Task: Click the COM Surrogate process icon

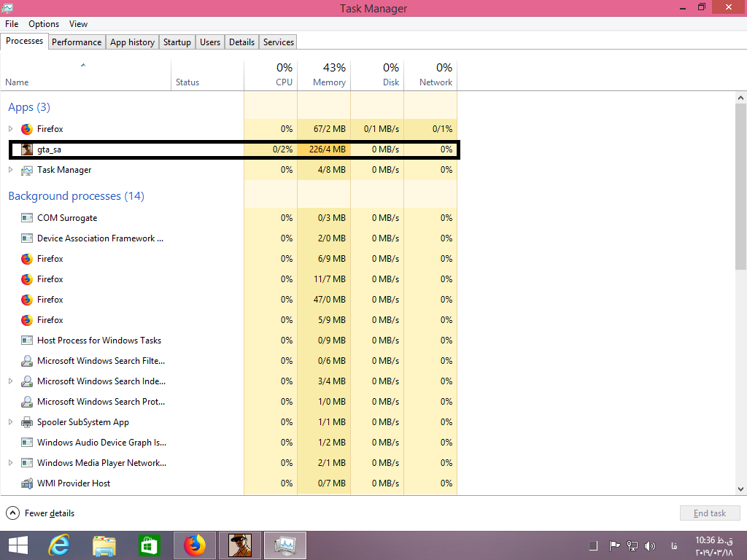Action: pyautogui.click(x=27, y=218)
